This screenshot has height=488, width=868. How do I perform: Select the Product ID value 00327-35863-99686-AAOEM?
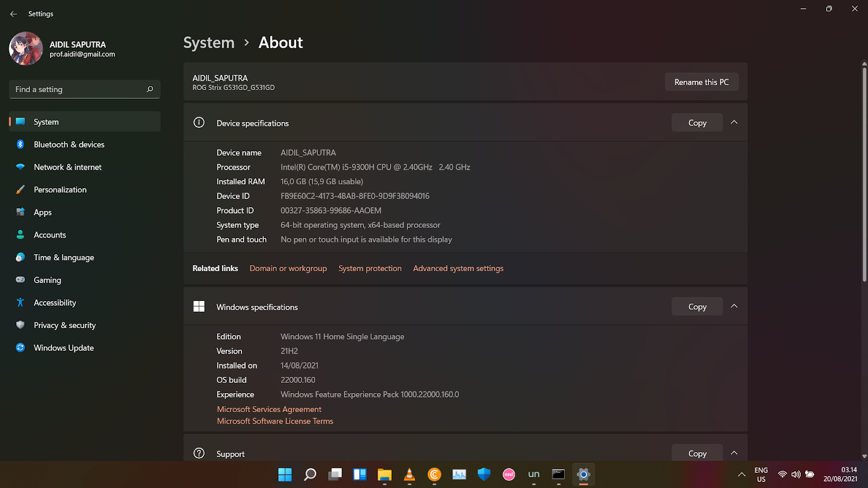click(331, 211)
